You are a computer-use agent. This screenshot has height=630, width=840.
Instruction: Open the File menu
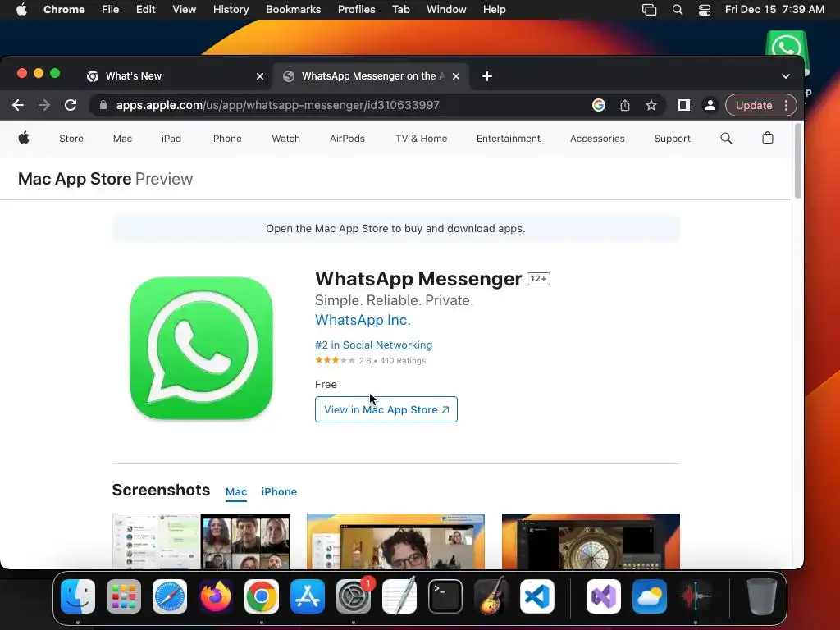point(111,10)
